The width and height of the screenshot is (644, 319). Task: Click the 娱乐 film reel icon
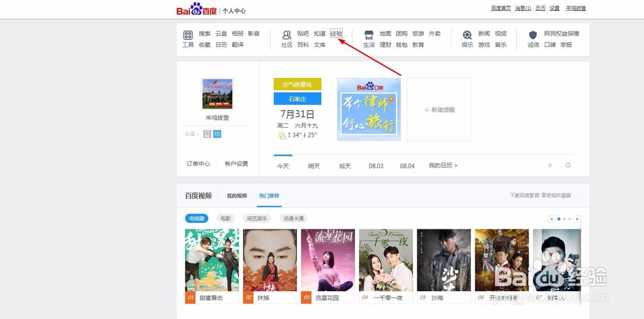pos(468,35)
